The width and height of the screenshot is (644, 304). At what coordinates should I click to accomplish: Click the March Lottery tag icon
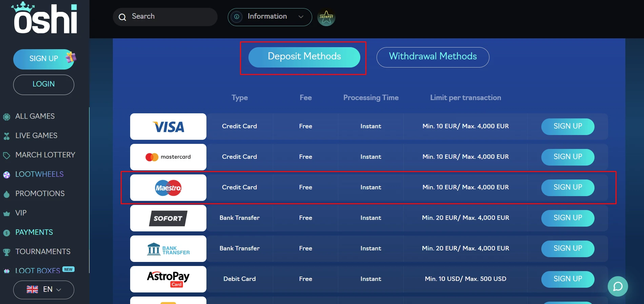pyautogui.click(x=6, y=156)
